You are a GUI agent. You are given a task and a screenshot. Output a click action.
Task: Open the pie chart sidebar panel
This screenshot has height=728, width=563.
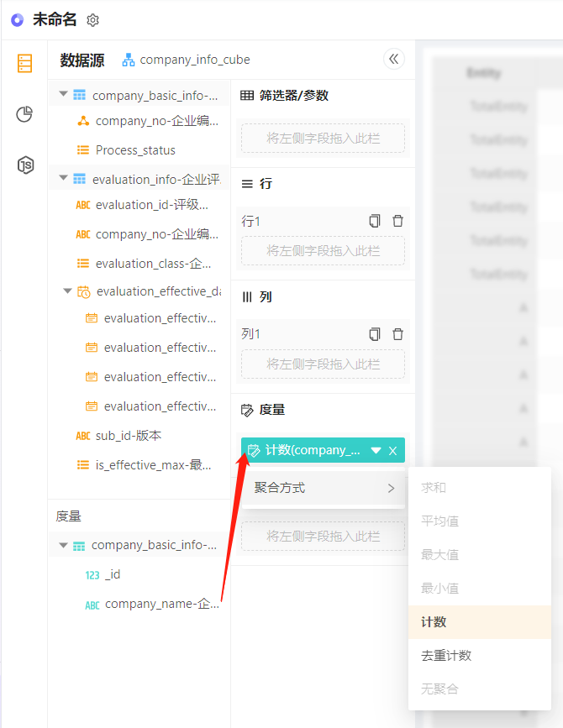pyautogui.click(x=24, y=113)
